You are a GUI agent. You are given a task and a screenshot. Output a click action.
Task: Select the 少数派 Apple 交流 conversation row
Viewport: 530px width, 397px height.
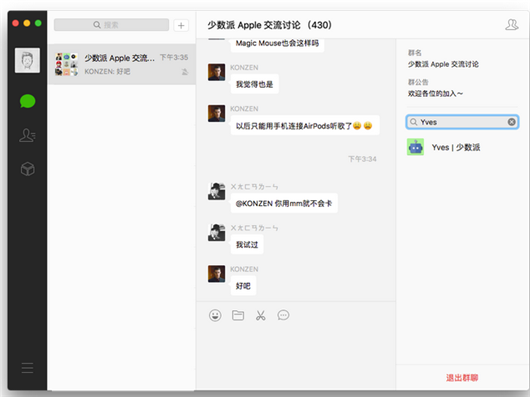pyautogui.click(x=122, y=64)
